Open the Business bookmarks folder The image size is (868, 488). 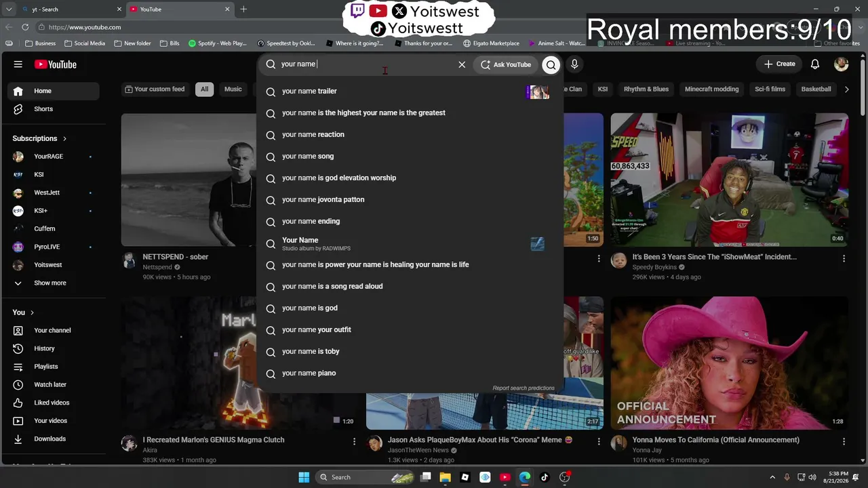[41, 43]
